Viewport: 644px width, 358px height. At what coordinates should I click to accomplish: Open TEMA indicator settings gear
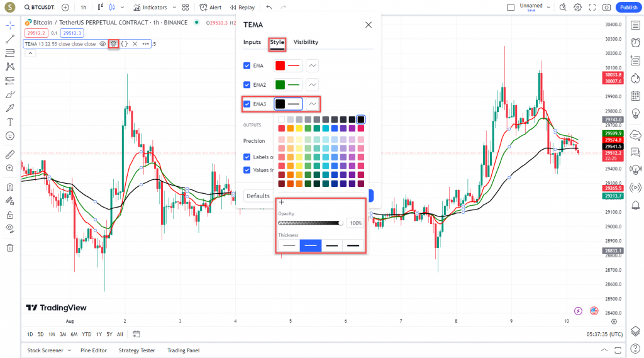113,43
